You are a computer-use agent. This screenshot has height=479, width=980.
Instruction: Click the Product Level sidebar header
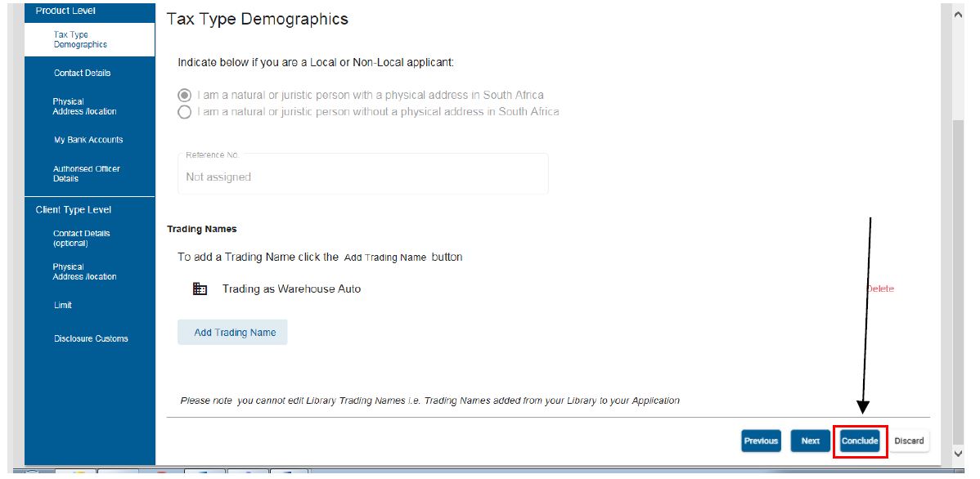point(65,11)
